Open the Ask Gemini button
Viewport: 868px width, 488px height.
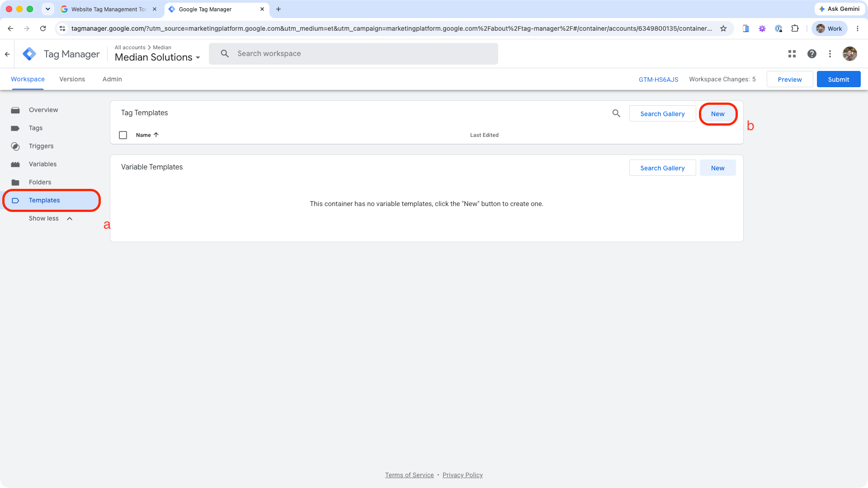click(839, 9)
